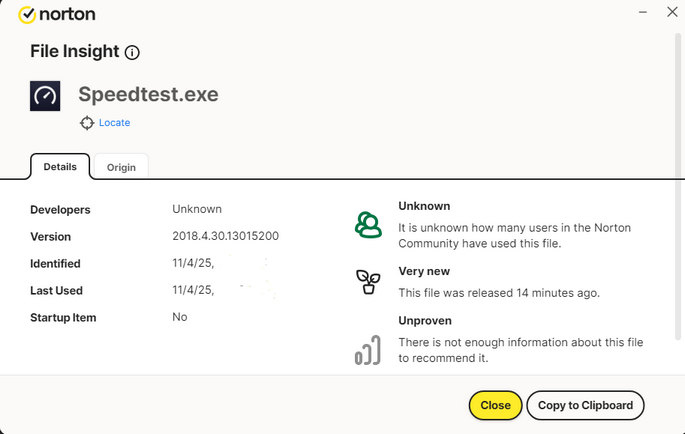Click the Norton checkmark logo
Screen dimensions: 685x434
pos(27,15)
